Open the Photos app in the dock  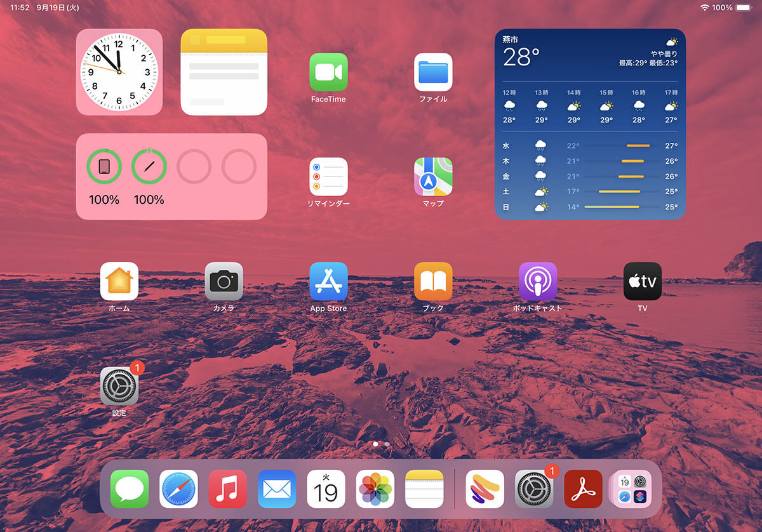[x=375, y=489]
